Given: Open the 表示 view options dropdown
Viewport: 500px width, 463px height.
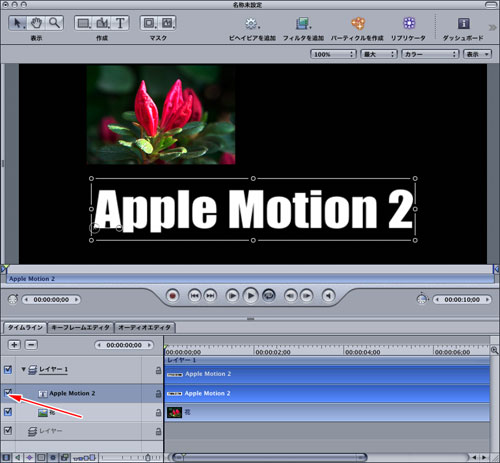Looking at the screenshot, I should 477,54.
